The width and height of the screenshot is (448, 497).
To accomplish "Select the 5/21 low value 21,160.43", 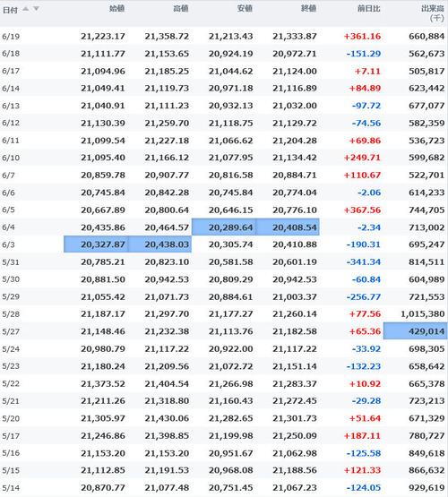I will (231, 400).
